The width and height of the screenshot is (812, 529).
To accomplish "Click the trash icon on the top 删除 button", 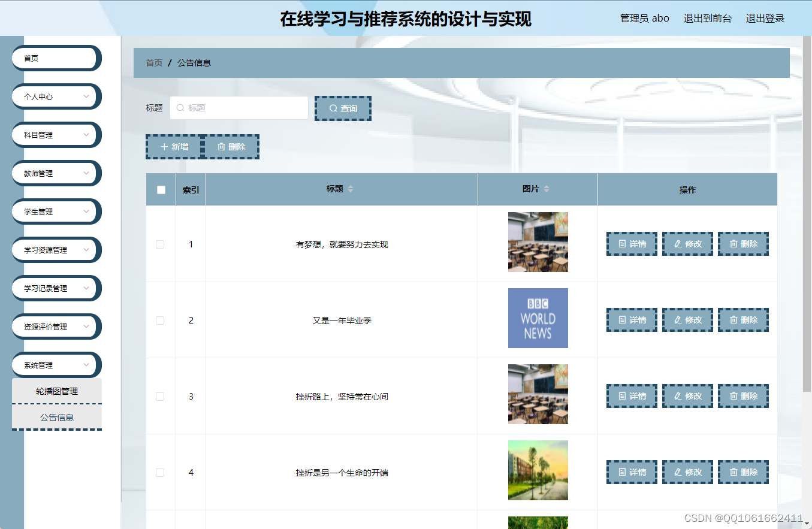I will coord(221,146).
